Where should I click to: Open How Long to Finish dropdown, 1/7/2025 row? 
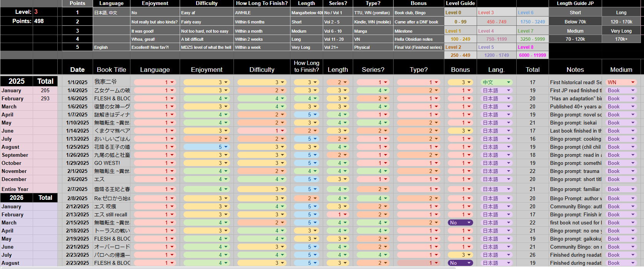[306, 115]
